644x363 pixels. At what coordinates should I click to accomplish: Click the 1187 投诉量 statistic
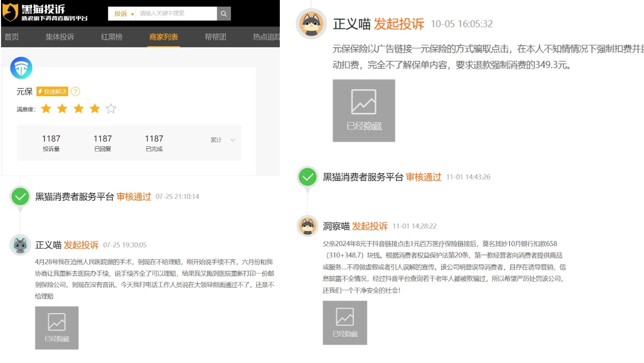[51, 143]
